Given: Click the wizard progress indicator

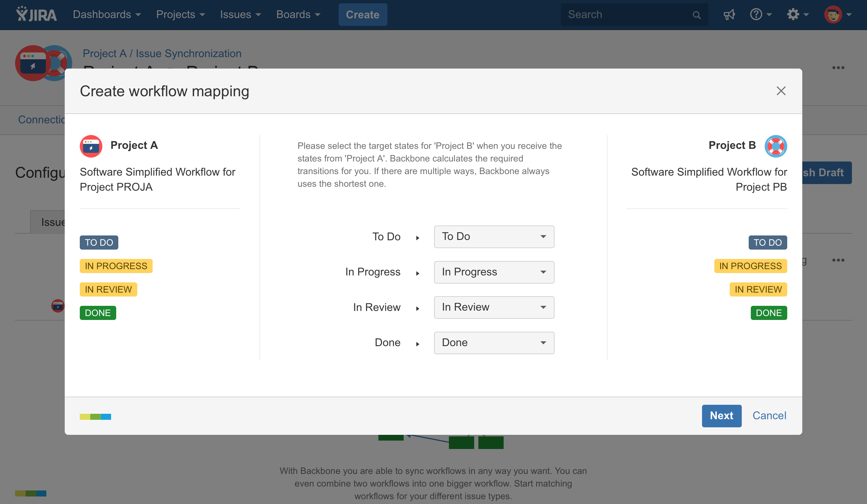Looking at the screenshot, I should tap(95, 416).
